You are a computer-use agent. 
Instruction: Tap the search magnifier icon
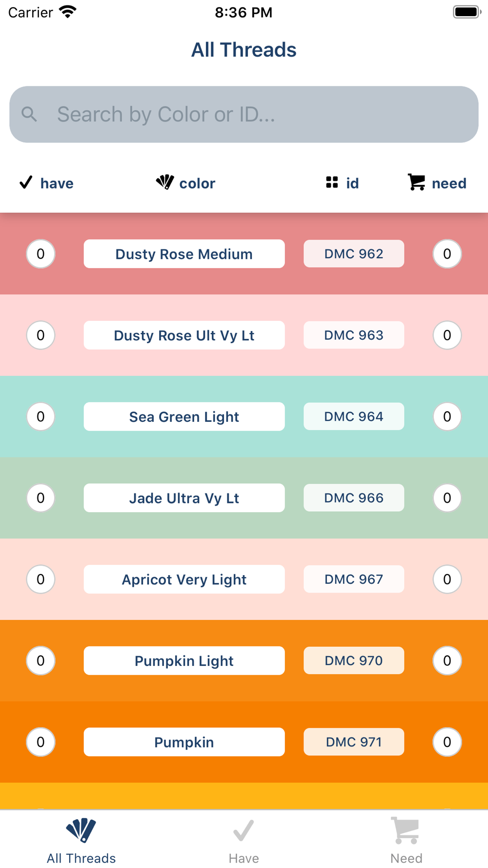point(29,114)
